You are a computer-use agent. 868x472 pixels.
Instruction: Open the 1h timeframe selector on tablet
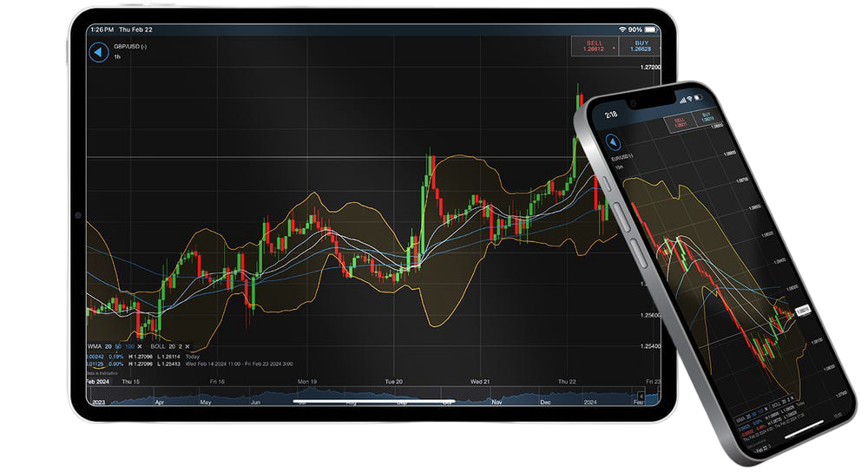point(117,56)
